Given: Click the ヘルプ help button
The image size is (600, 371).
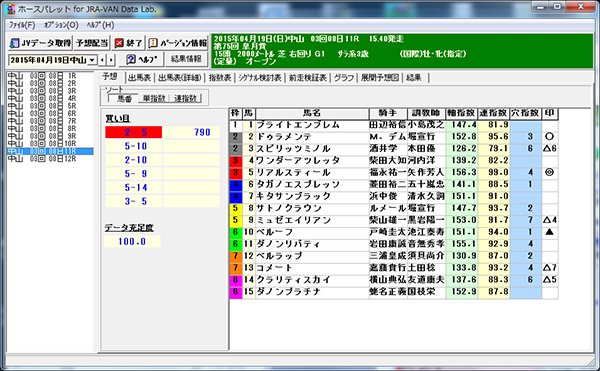Looking at the screenshot, I should (x=141, y=59).
